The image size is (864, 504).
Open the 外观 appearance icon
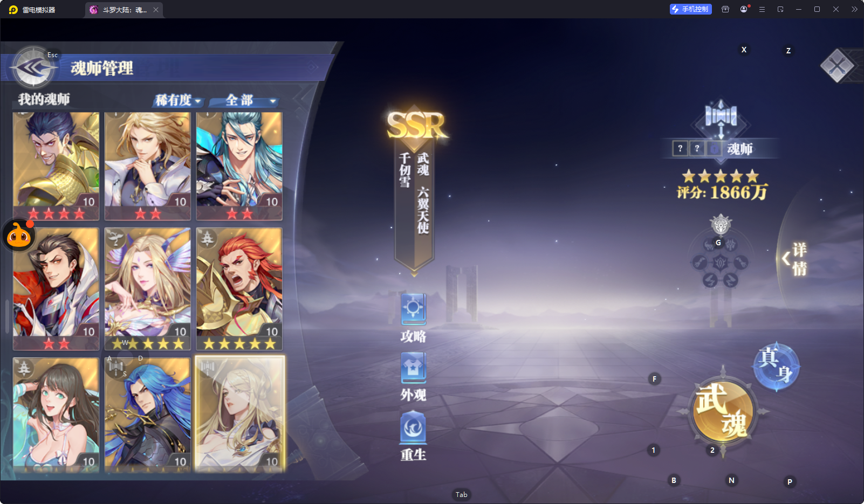[414, 369]
